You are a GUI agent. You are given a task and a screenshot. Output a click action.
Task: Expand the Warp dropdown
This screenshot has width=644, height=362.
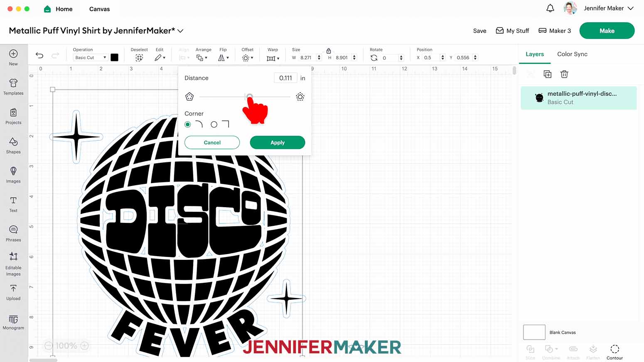[x=273, y=58]
